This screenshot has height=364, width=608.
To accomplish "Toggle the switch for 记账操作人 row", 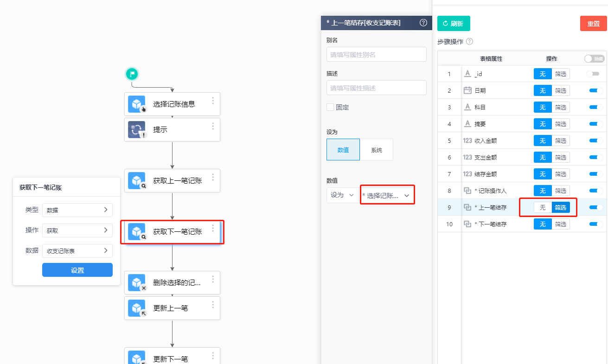I will click(x=596, y=191).
